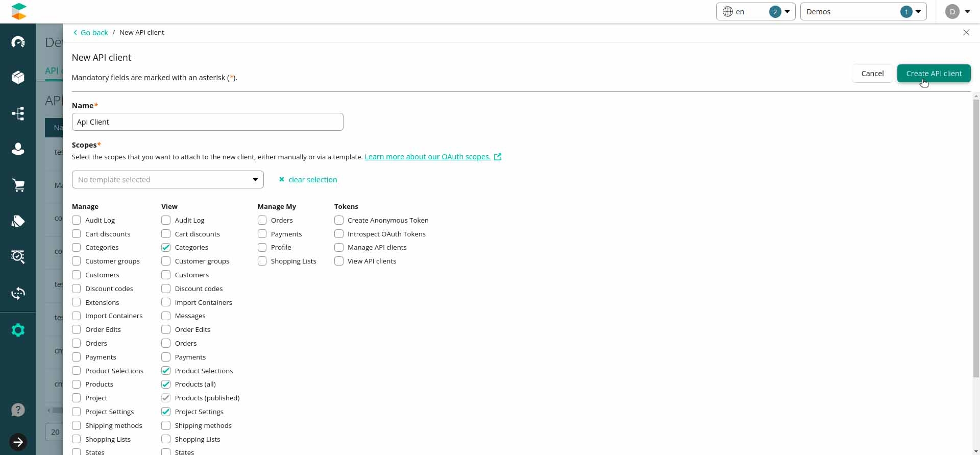The image size is (980, 455).
Task: Enable the Manage Customers scope checkbox
Action: (77, 275)
